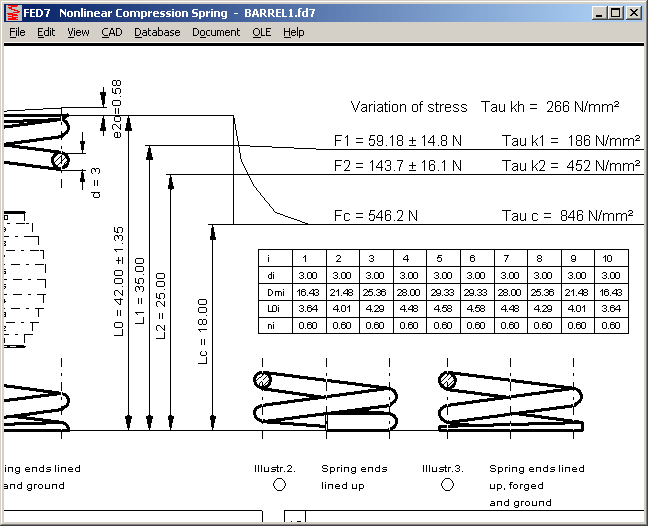
Task: Open the CAD menu
Action: point(111,32)
